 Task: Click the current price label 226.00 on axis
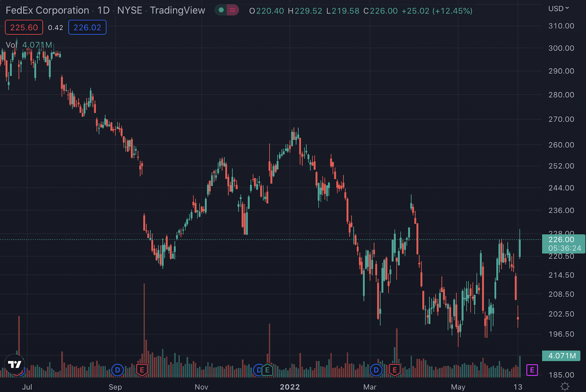pos(564,244)
